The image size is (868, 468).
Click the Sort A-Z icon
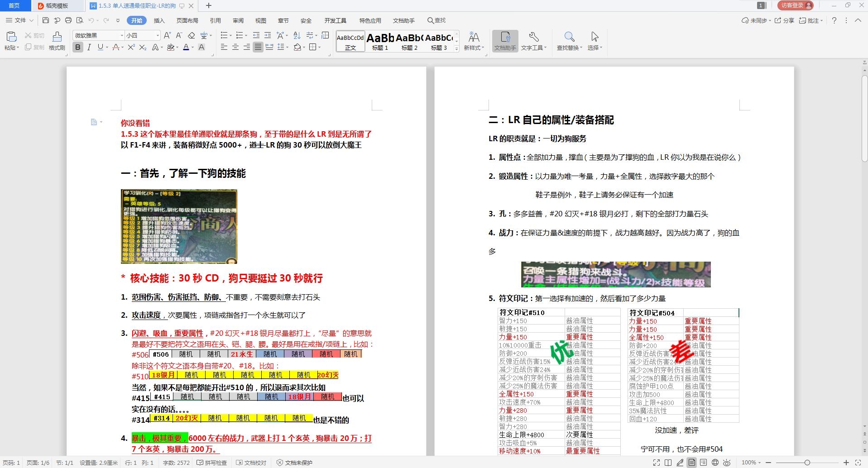pos(297,35)
